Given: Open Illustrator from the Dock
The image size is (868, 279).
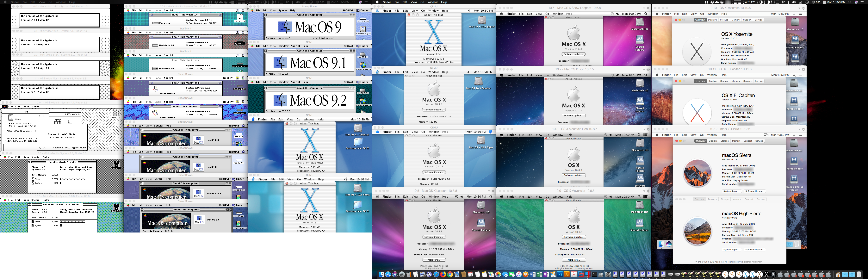Looking at the screenshot, I should tap(567, 274).
